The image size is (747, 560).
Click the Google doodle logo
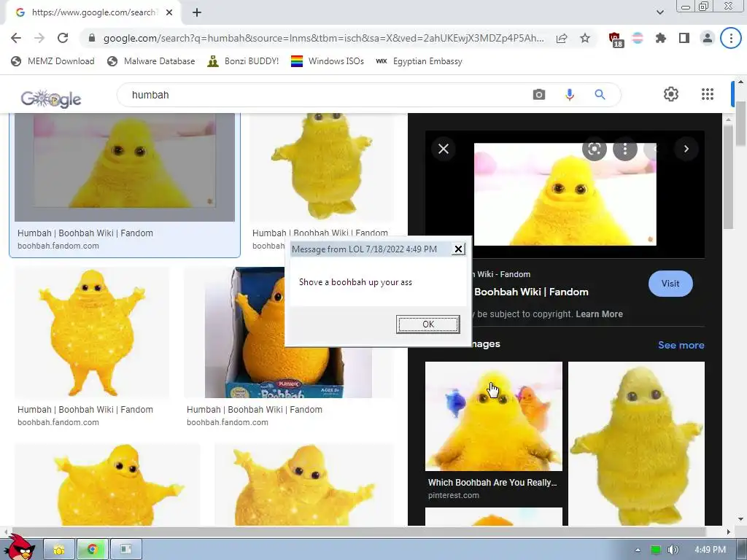[x=51, y=98]
